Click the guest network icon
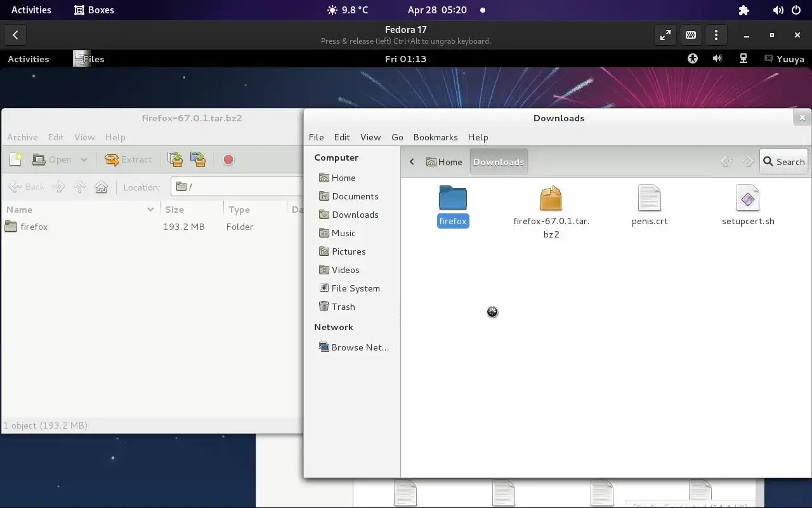The width and height of the screenshot is (812, 508). [x=743, y=58]
